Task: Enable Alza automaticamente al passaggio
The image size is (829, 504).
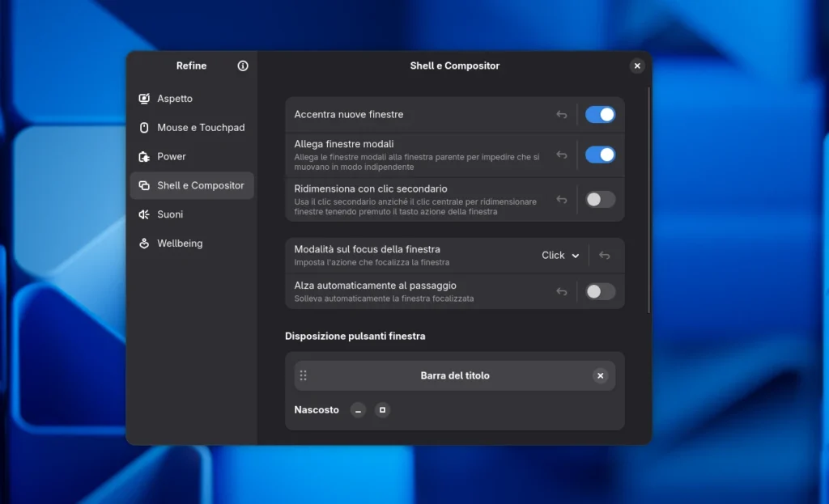Action: [600, 291]
